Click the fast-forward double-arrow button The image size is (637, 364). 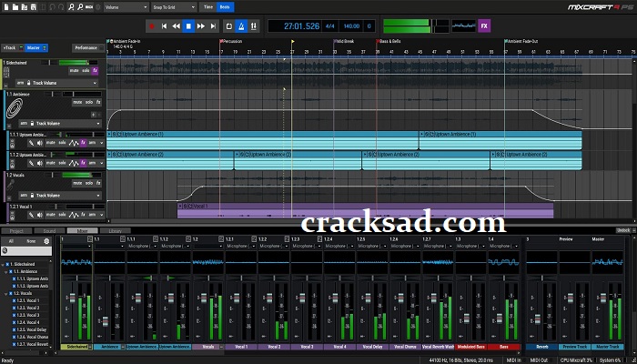tap(201, 26)
